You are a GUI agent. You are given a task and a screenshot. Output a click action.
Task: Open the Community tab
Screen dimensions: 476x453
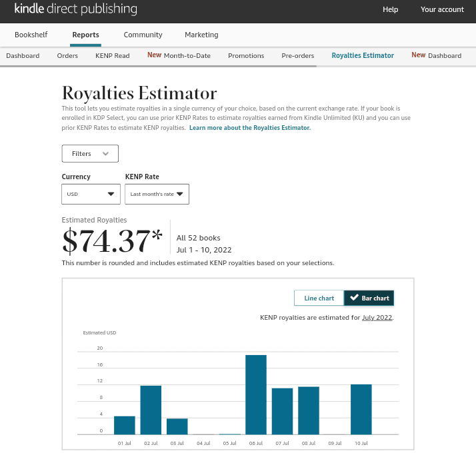143,35
